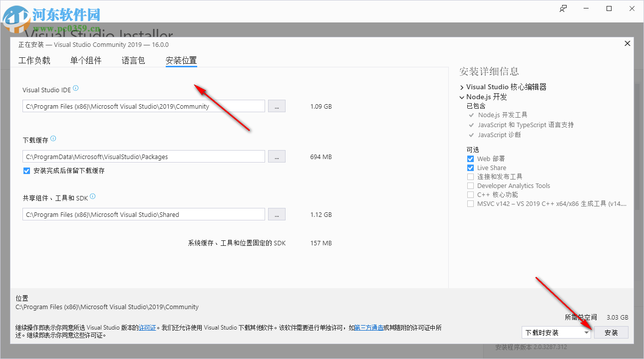Viewport: 644px width, 359px height.
Task: Browse for download cache folder
Action: (x=277, y=156)
